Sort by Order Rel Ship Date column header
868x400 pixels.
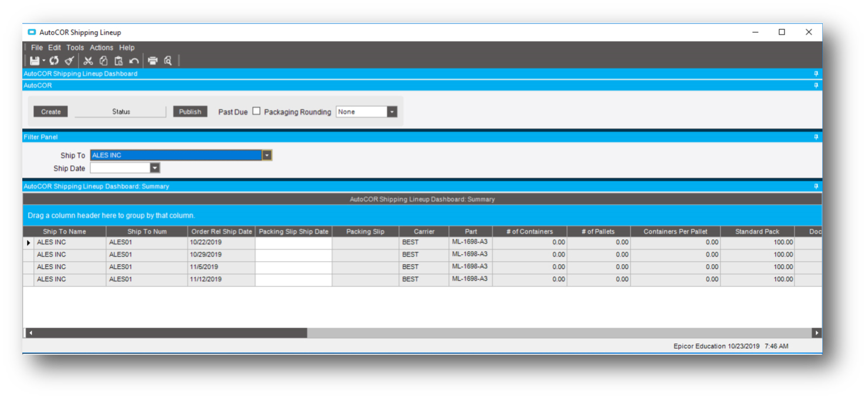(x=222, y=232)
